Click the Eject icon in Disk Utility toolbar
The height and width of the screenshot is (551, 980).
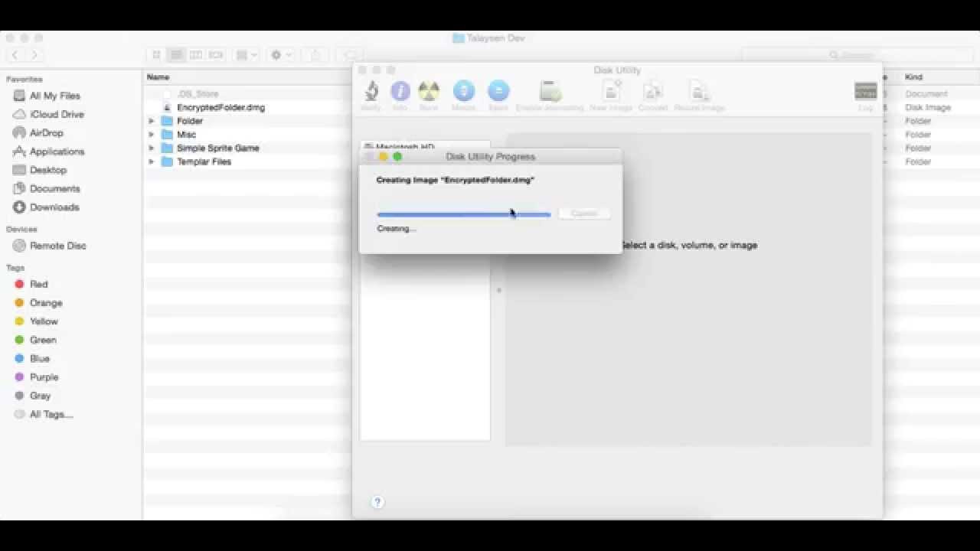point(498,91)
